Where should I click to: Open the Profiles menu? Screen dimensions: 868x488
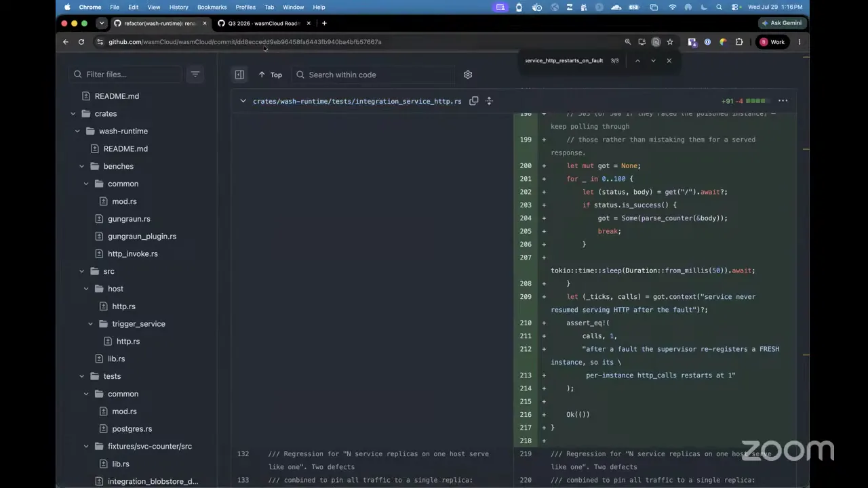(245, 7)
